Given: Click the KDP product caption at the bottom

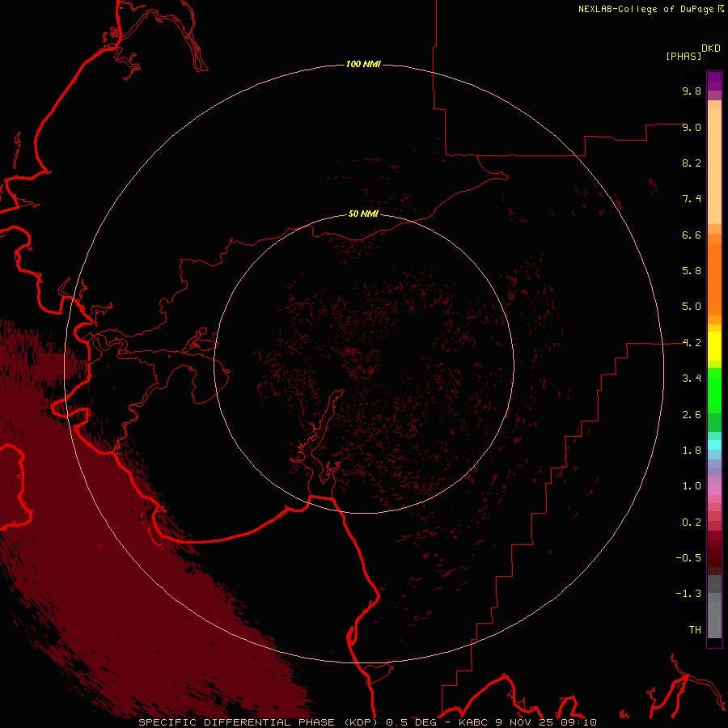Looking at the screenshot, I should (367, 722).
